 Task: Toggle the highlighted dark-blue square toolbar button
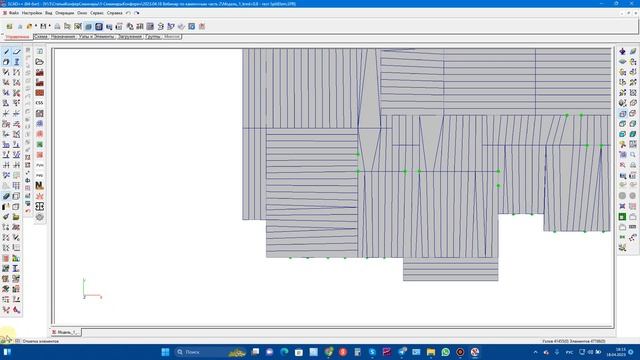click(99, 27)
